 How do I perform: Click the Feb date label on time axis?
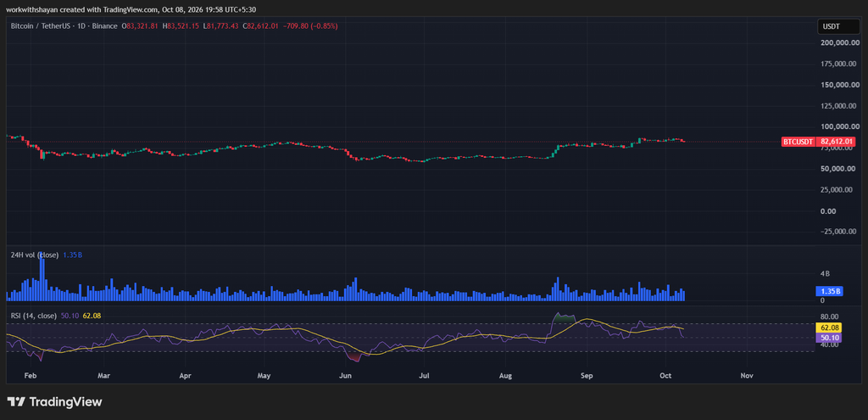[x=31, y=376]
